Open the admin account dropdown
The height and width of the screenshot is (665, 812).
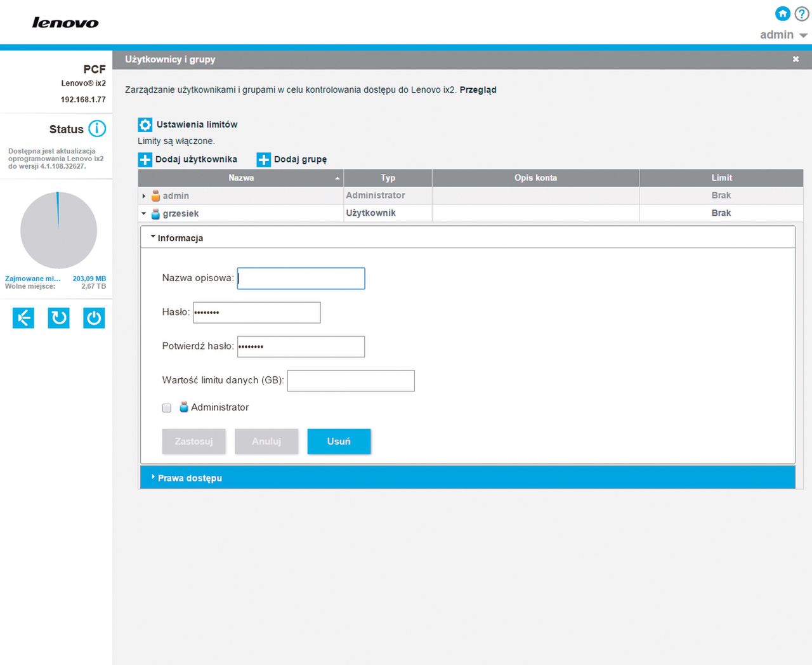point(783,35)
